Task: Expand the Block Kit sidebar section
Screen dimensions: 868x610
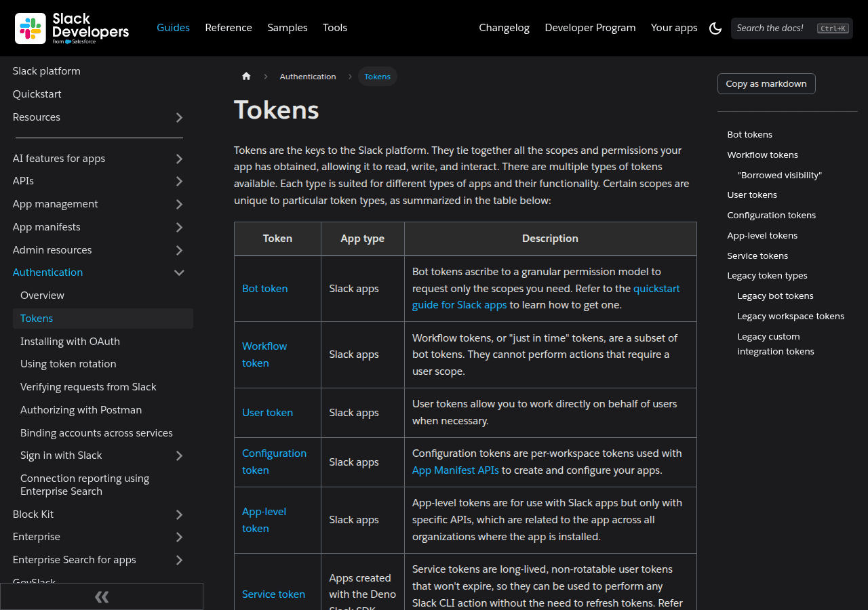Action: point(179,514)
